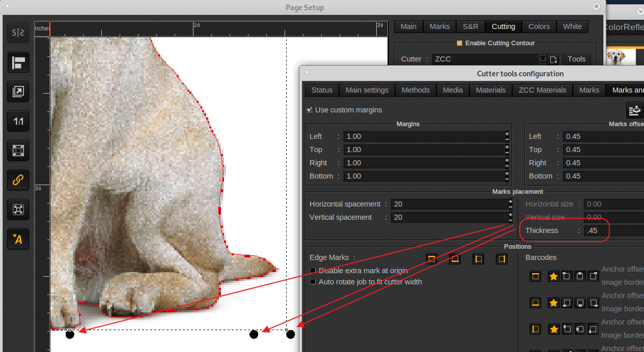Click the Tools button next to Cutter
Screen dimensions: 644x352
coord(576,59)
